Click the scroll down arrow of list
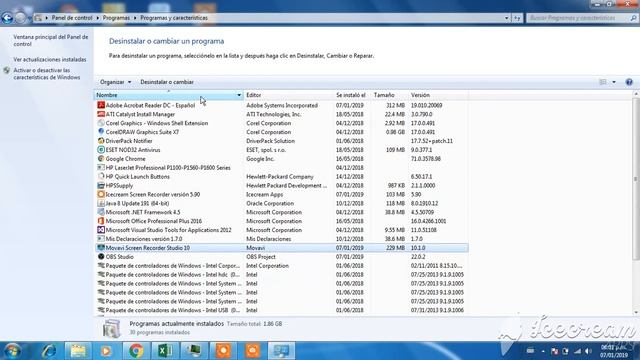 coord(636,312)
